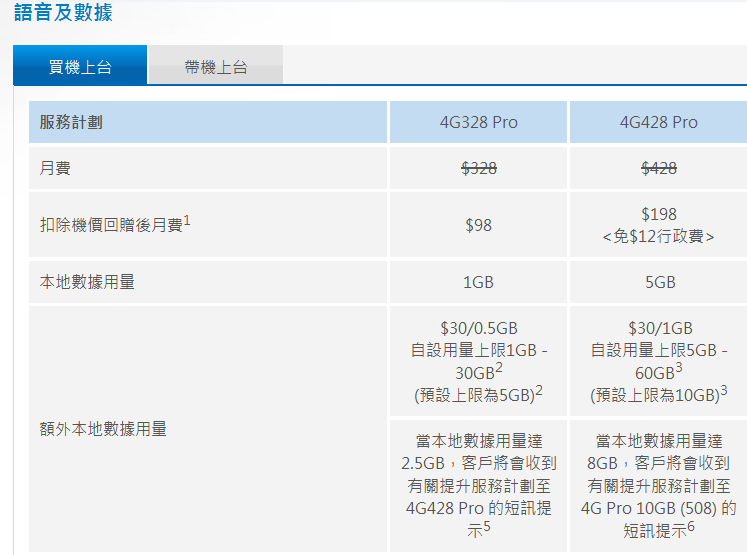
Task: Click the 語音及數據 heading
Action: point(63,12)
